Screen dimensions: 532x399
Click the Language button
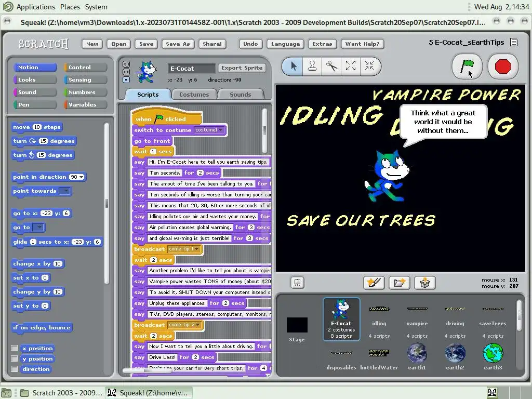(x=285, y=44)
